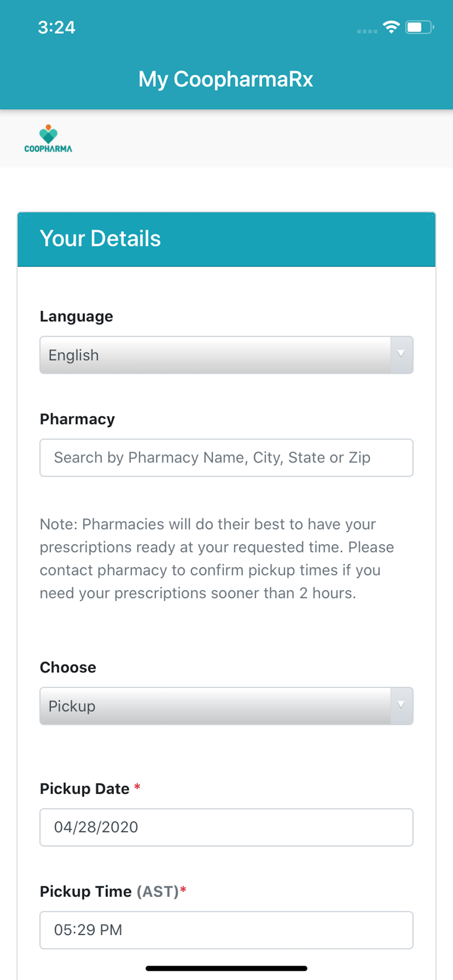Tap the cellular signal dots

pos(367,31)
